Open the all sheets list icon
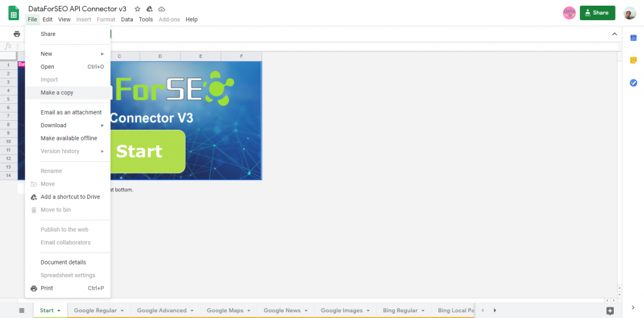This screenshot has width=644, height=318. pyautogui.click(x=21, y=310)
